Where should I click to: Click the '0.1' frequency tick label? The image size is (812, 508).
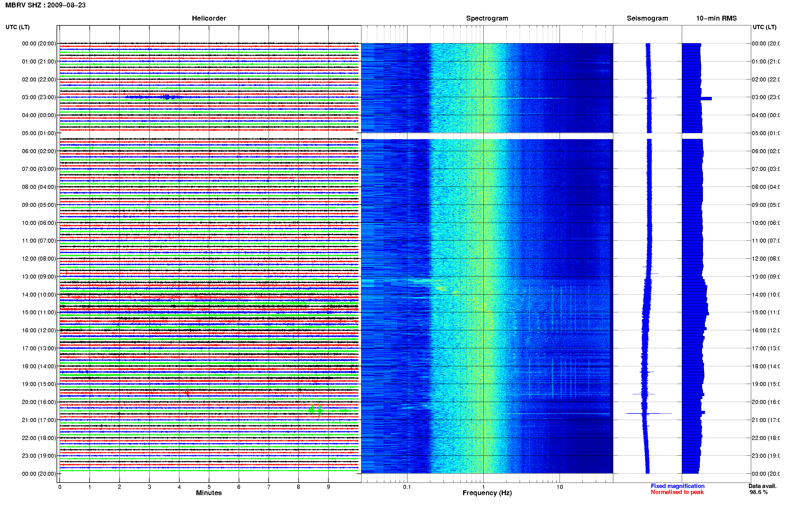(407, 487)
